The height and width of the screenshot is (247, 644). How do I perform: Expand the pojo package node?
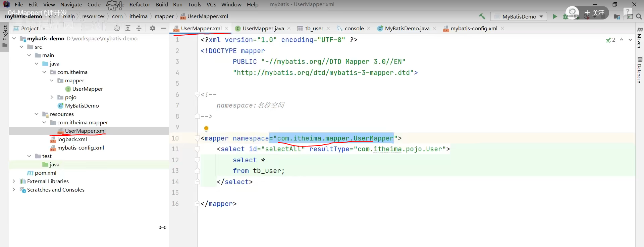pos(52,97)
